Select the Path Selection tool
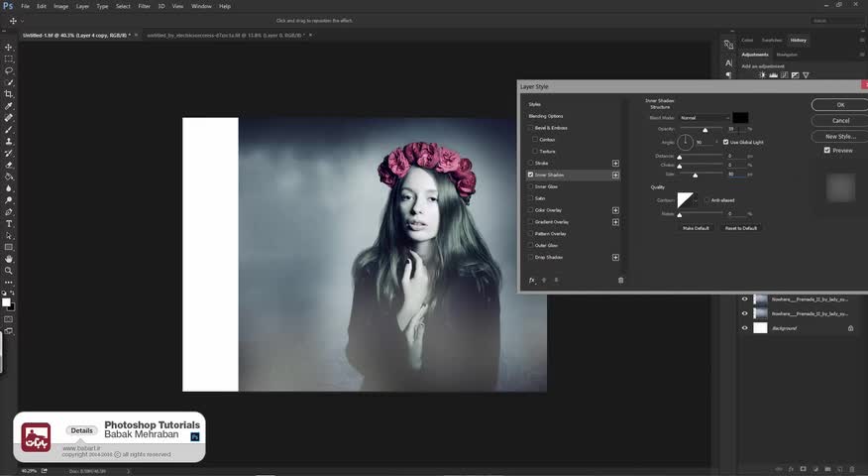This screenshot has height=476, width=868. [9, 235]
